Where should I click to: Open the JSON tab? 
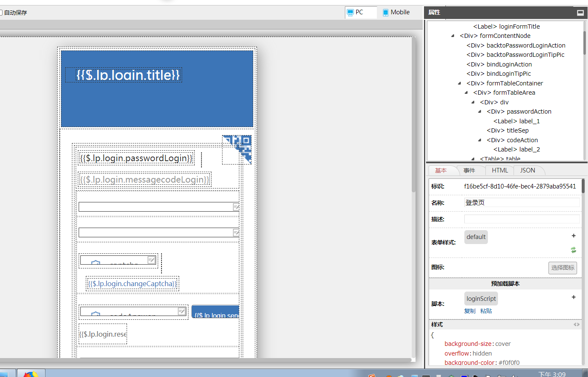tap(527, 170)
